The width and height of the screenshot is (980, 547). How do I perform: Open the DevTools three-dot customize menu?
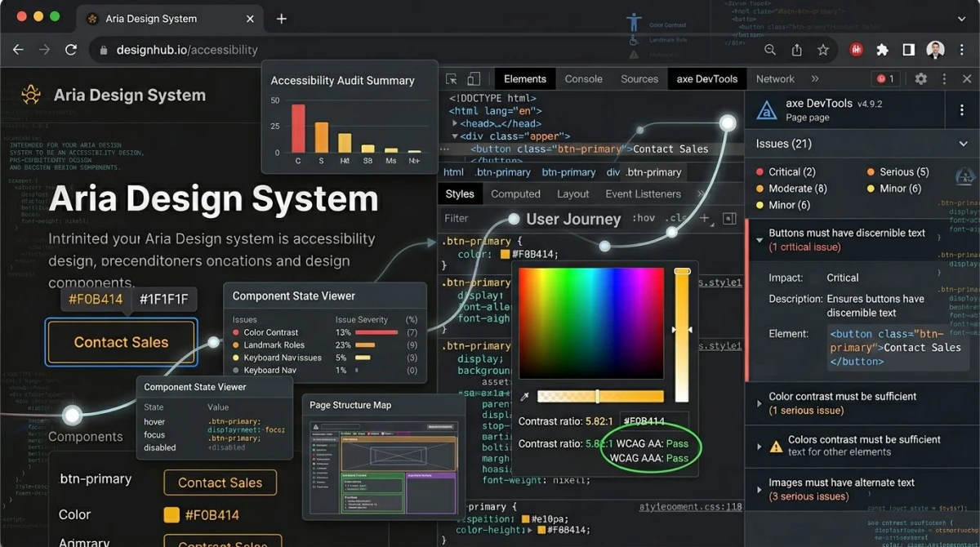[944, 79]
